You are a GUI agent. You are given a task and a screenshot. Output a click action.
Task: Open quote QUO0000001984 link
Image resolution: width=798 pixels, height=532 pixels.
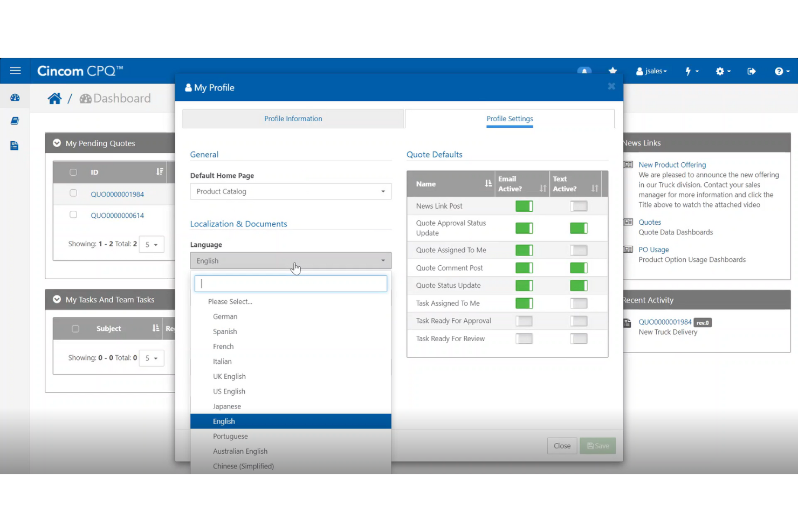click(x=117, y=194)
